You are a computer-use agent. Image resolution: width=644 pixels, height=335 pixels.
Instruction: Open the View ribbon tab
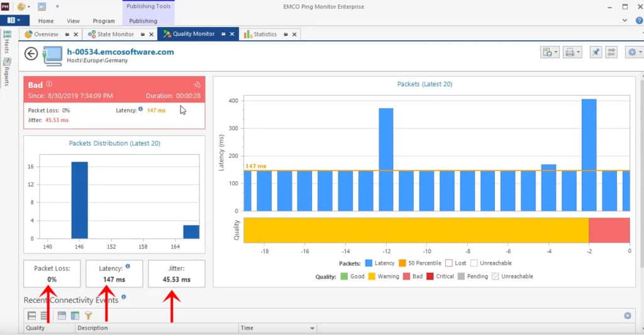coord(73,21)
